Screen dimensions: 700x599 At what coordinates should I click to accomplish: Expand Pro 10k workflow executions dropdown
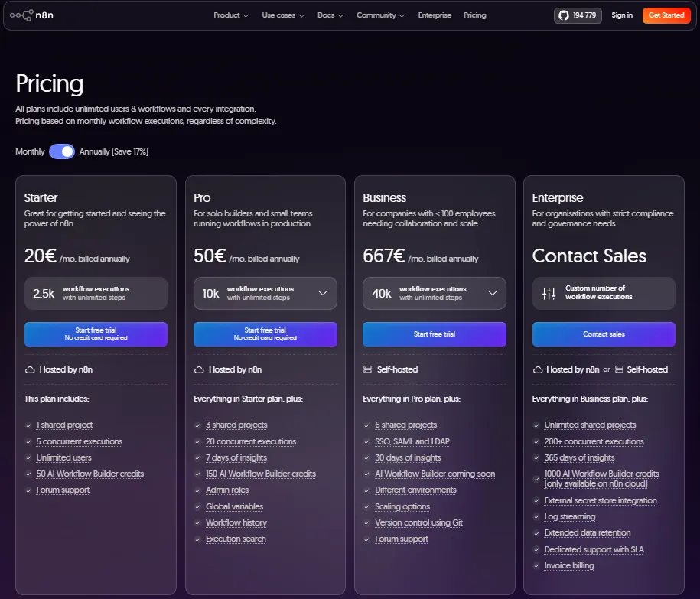pyautogui.click(x=265, y=293)
